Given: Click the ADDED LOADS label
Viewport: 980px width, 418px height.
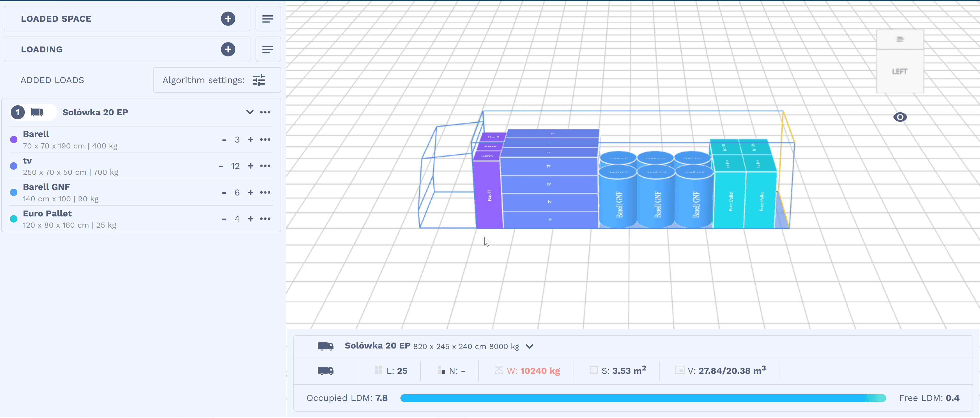Looking at the screenshot, I should point(52,80).
